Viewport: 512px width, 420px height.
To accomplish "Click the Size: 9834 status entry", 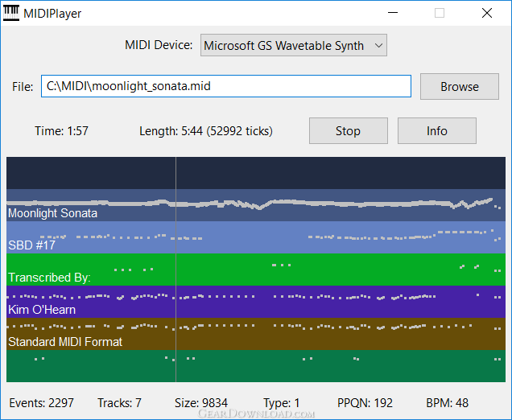I will coord(201,403).
